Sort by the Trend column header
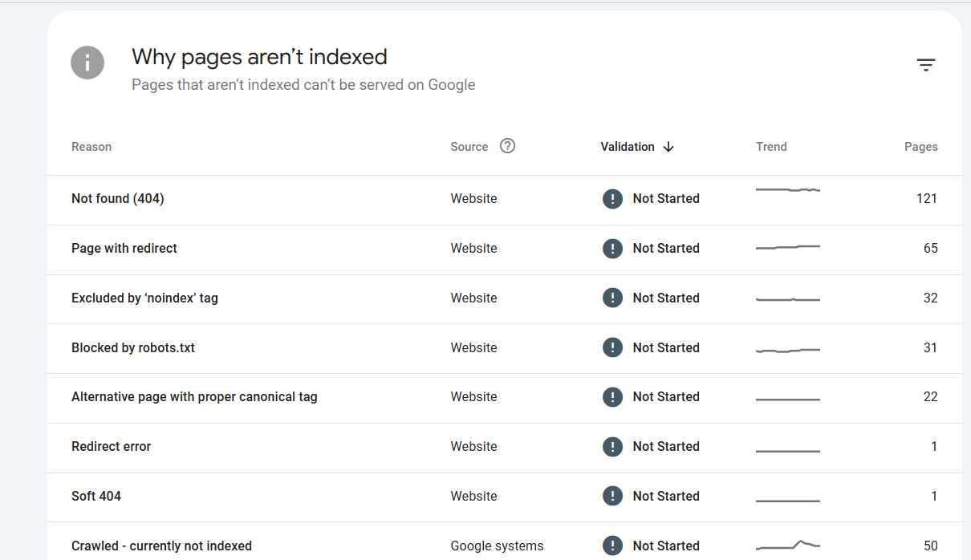Image resolution: width=971 pixels, height=560 pixels. [x=771, y=147]
